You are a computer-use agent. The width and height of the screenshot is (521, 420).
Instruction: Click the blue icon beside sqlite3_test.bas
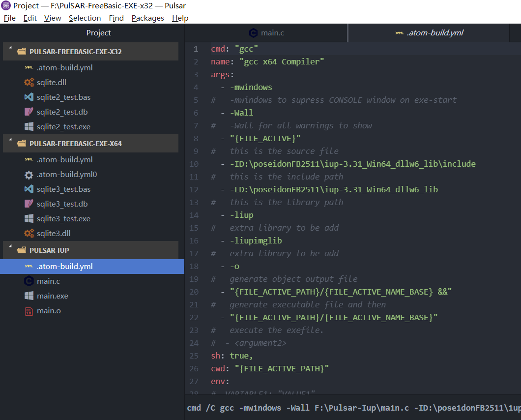point(29,189)
